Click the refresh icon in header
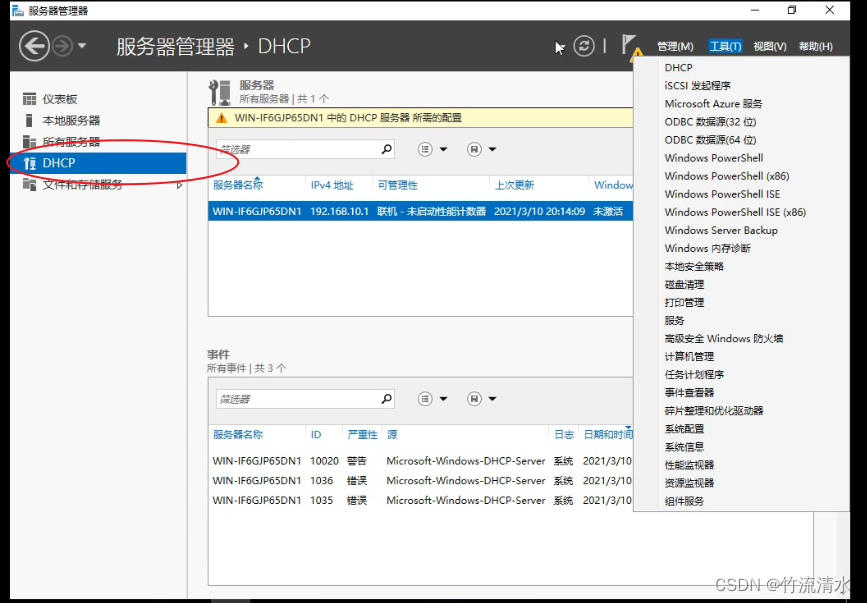This screenshot has height=603, width=867. coord(583,46)
